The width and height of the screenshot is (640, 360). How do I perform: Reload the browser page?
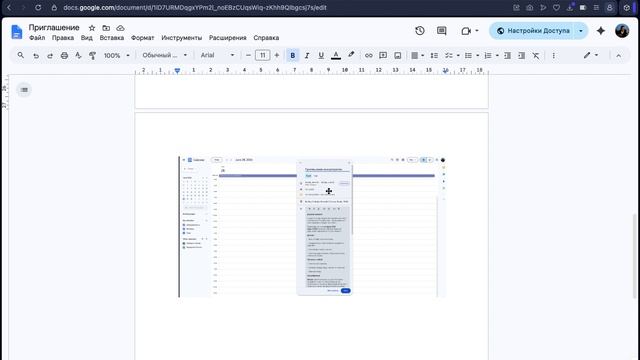[38, 7]
